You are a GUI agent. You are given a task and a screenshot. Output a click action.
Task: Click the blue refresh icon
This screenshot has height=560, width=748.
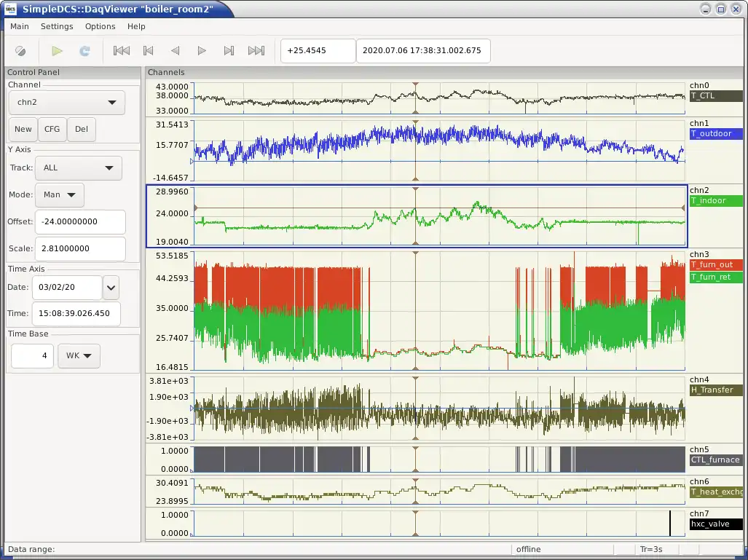(84, 51)
